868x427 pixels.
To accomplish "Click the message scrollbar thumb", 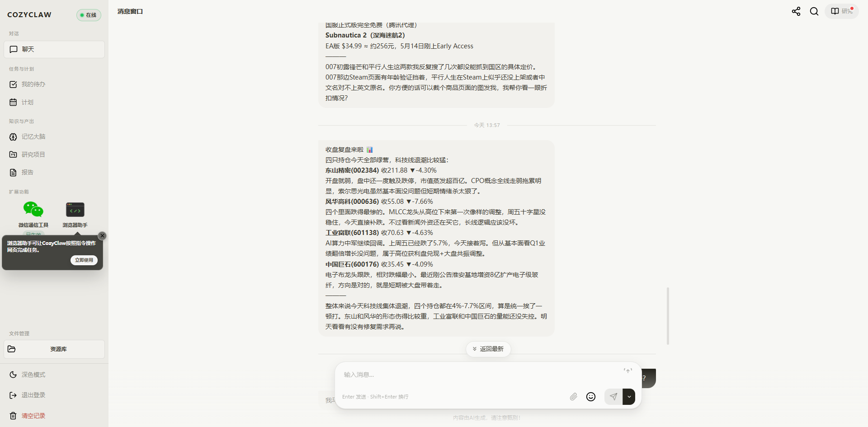I will (x=668, y=316).
